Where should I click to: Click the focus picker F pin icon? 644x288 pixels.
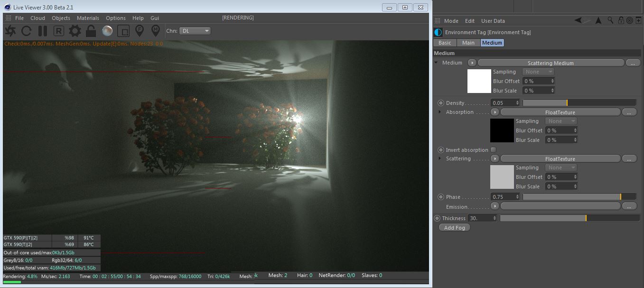click(140, 31)
